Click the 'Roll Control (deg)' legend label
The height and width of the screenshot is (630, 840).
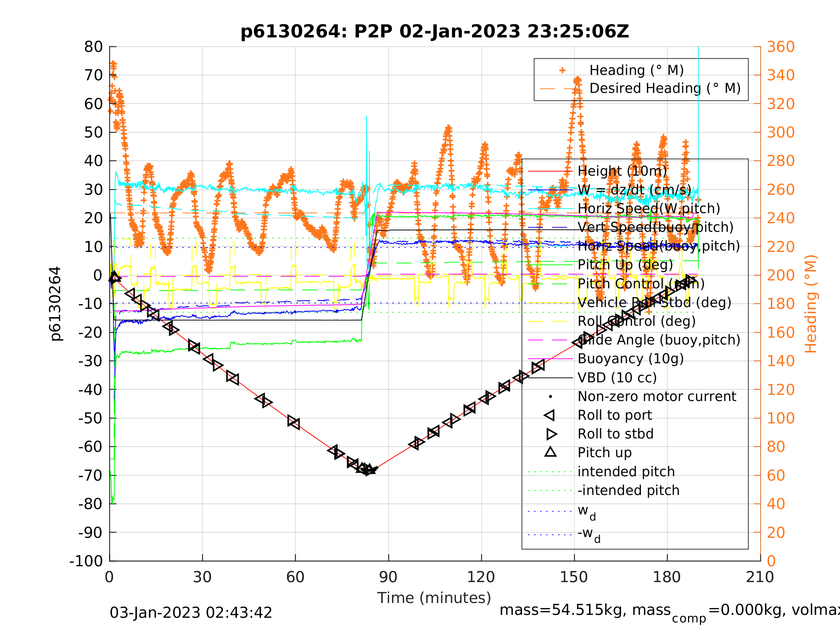[x=637, y=321]
